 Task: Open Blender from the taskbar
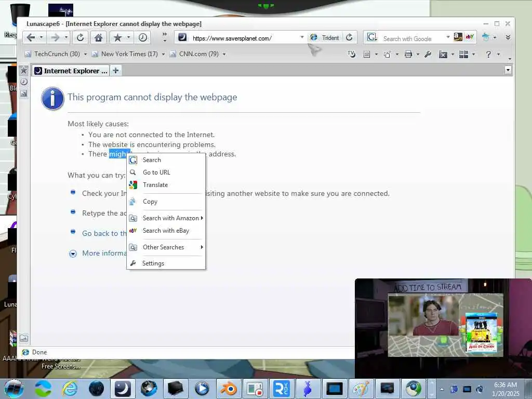tap(229, 389)
